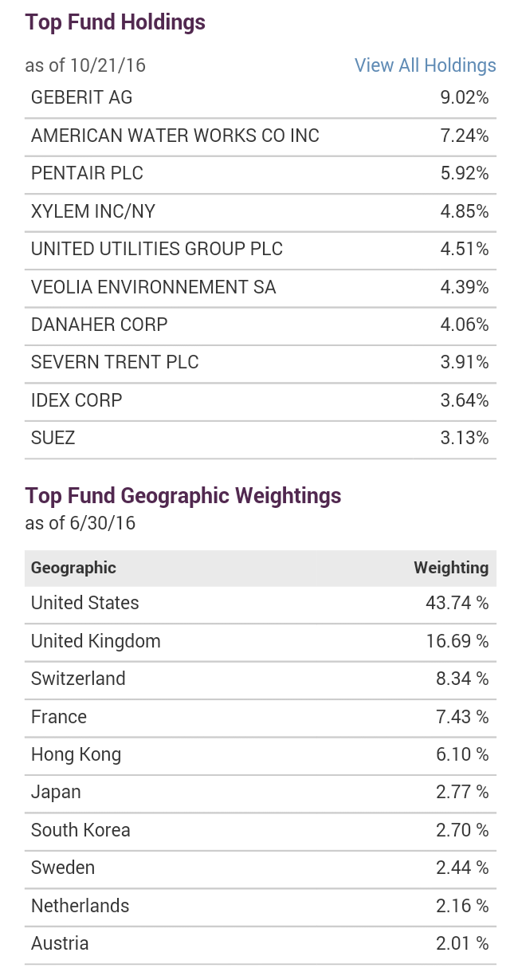This screenshot has width=510, height=980.
Task: Click the XYLEM INC/NY holding name
Action: point(93,211)
